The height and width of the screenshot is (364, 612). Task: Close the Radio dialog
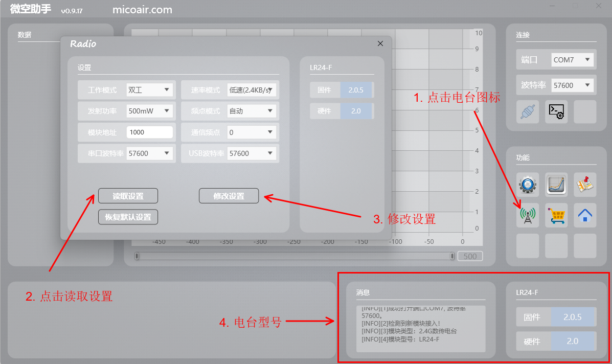380,44
